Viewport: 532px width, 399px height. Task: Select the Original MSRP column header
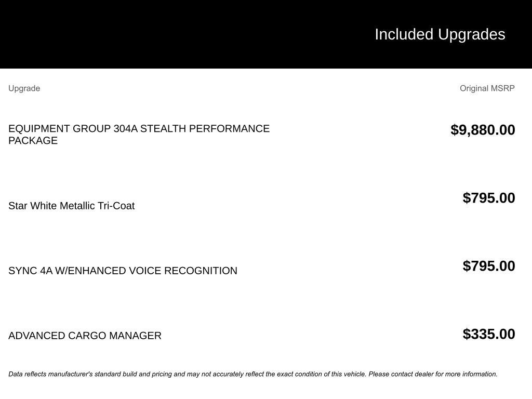487,88
